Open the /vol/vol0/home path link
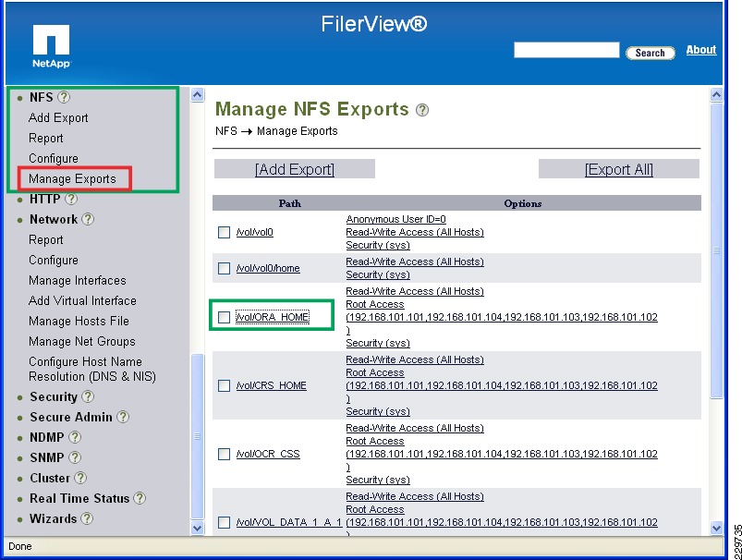This screenshot has height=560, width=742. tap(268, 268)
